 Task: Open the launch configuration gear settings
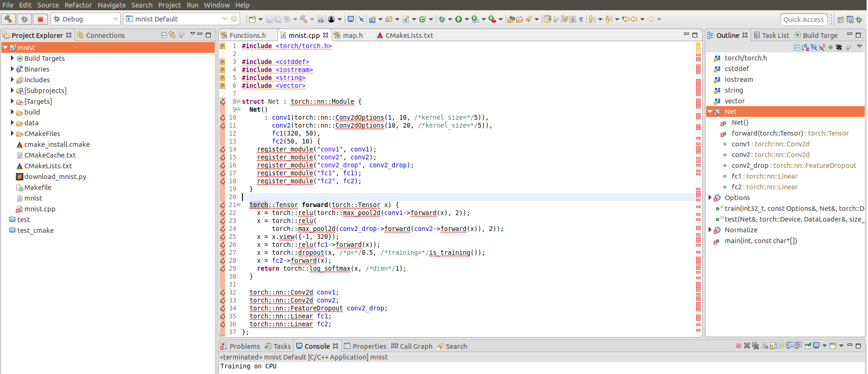pyautogui.click(x=234, y=19)
